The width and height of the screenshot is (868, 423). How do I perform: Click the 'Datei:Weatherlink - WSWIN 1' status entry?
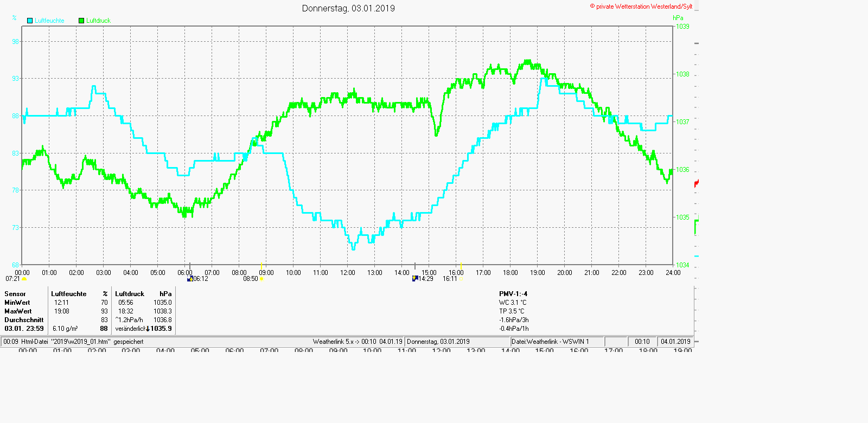[x=550, y=342]
